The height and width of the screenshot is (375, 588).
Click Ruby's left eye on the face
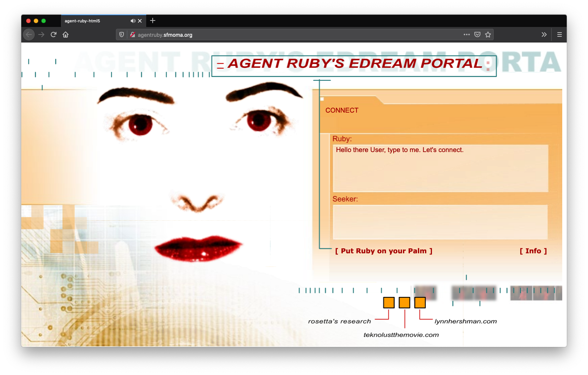click(140, 125)
